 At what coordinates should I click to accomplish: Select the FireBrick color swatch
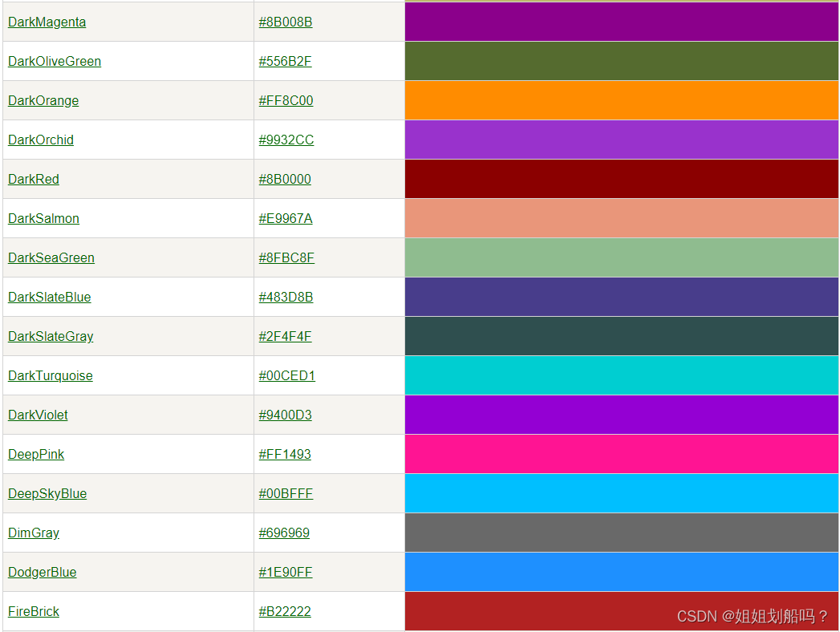point(622,612)
